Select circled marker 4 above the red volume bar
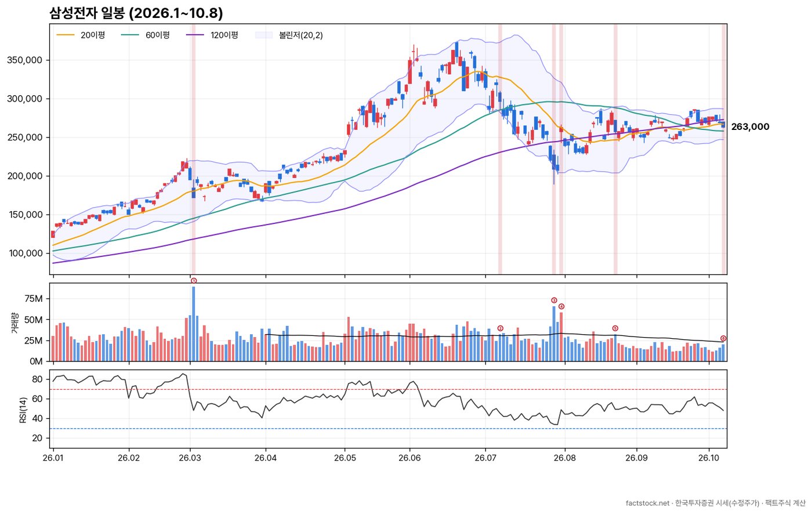The width and height of the screenshot is (812, 514). tap(561, 306)
